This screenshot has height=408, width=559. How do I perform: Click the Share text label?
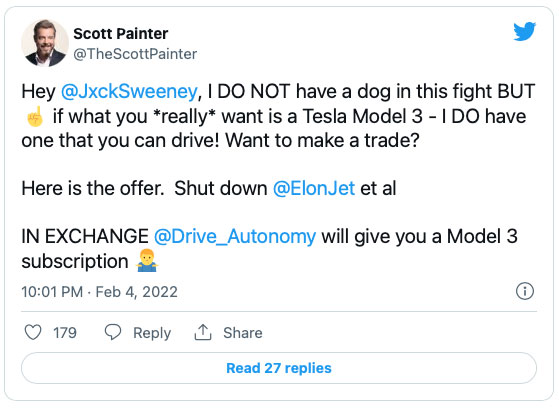pyautogui.click(x=243, y=333)
